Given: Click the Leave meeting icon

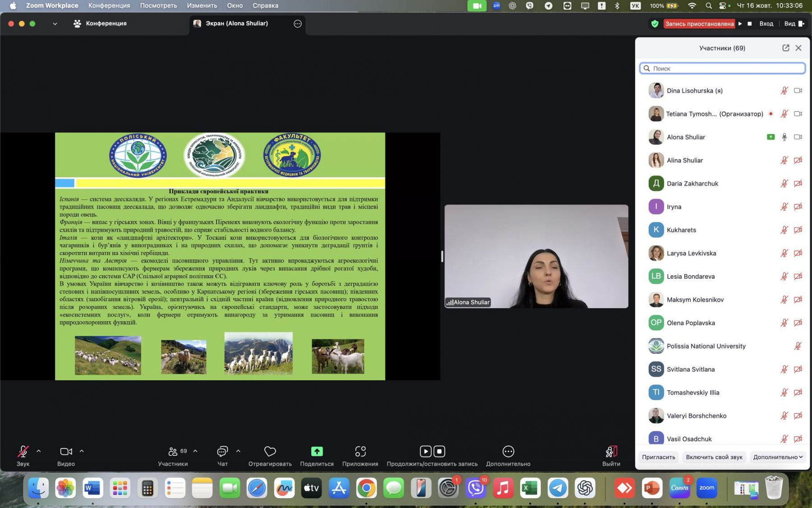Looking at the screenshot, I should (611, 451).
